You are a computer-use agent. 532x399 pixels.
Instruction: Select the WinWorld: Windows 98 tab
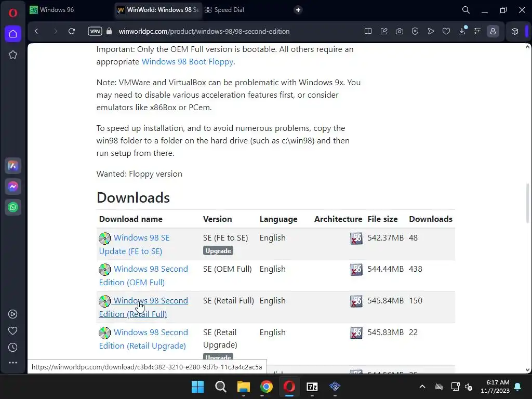158,10
